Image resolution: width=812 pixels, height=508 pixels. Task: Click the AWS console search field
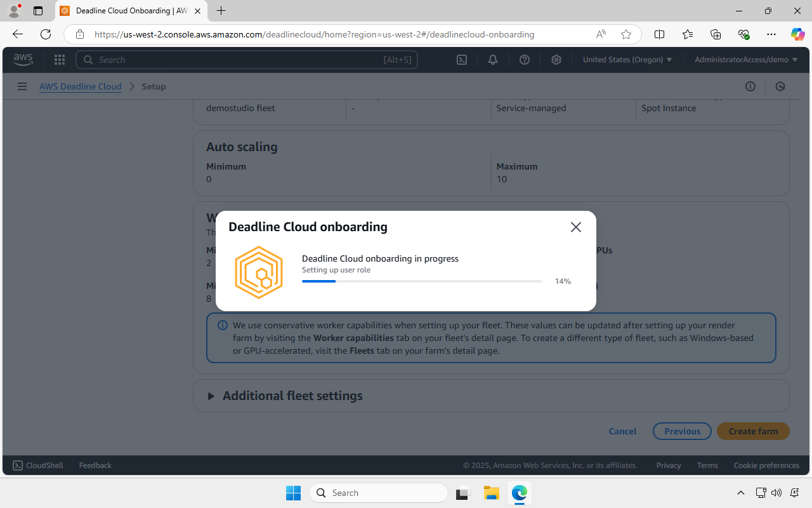[247, 59]
